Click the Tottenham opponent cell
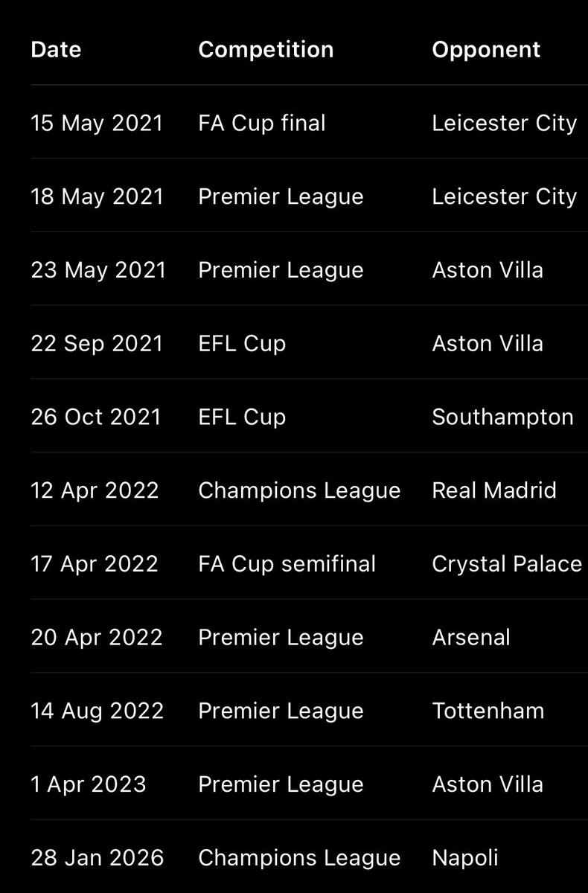Image resolution: width=588 pixels, height=893 pixels. 488,711
